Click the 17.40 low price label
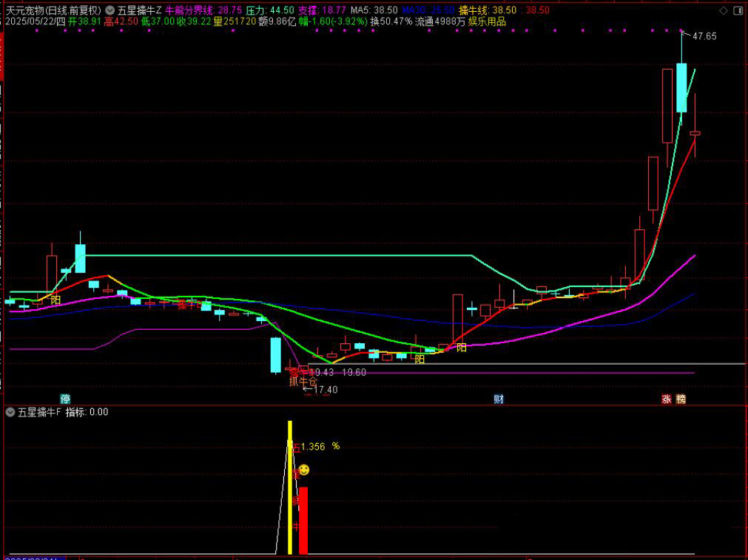748x560 pixels. click(x=325, y=390)
